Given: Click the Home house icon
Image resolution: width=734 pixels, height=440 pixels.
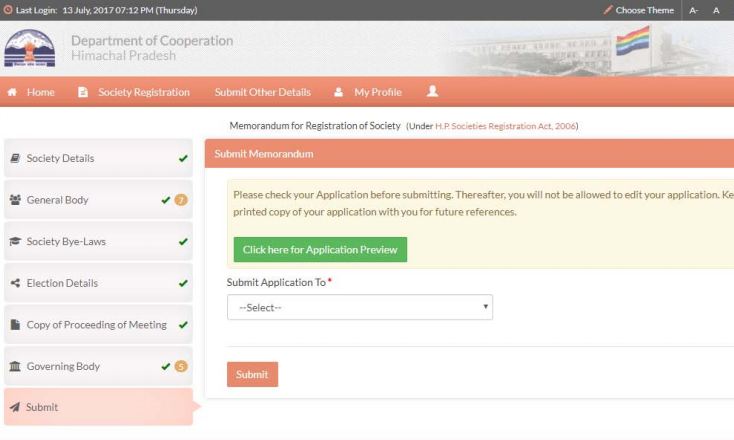Looking at the screenshot, I should [x=12, y=92].
